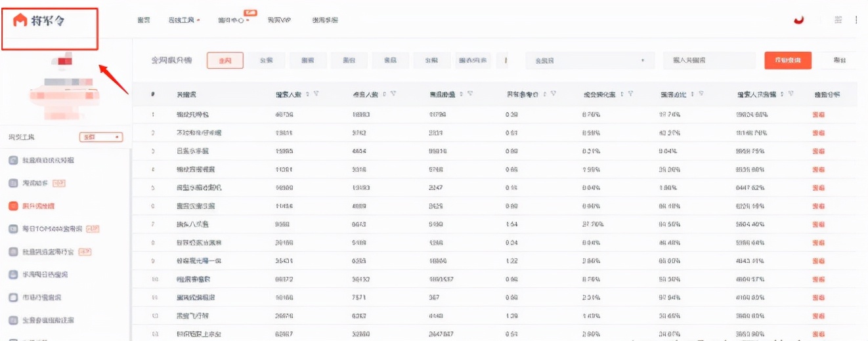Click the red view link in row 8
The width and height of the screenshot is (868, 341).
(819, 243)
